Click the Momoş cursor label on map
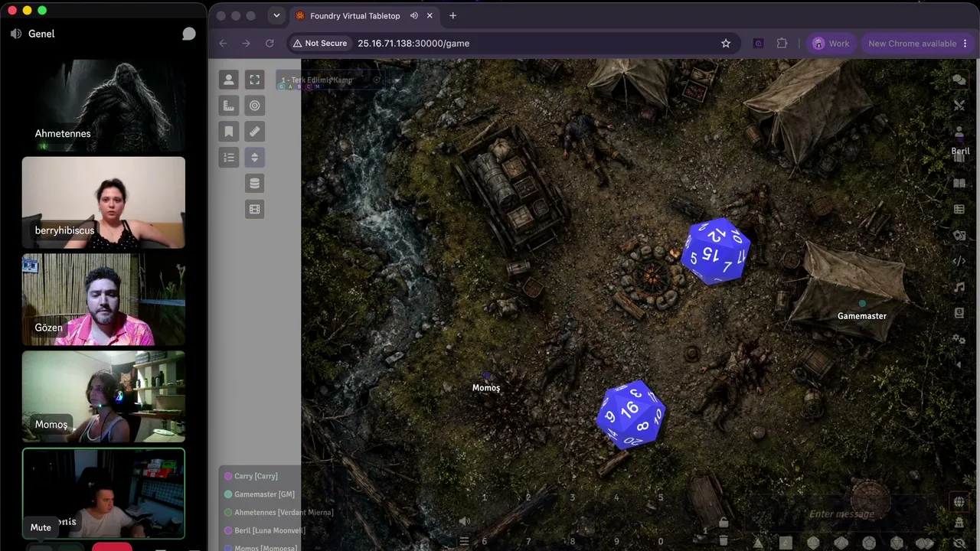This screenshot has height=551, width=980. point(486,388)
